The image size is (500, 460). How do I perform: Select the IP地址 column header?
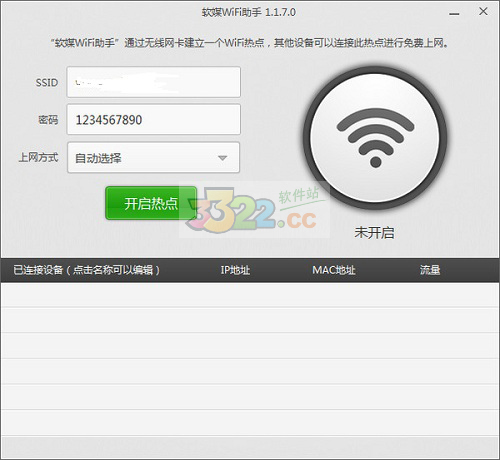235,270
